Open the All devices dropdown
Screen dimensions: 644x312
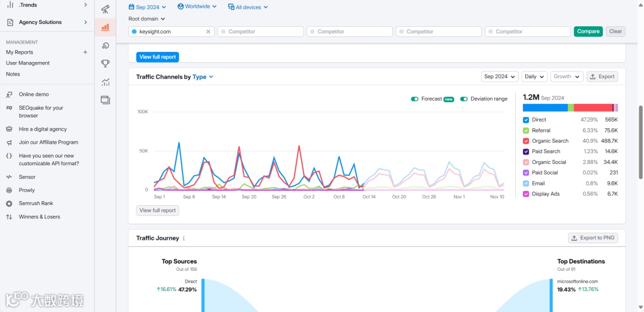click(247, 7)
